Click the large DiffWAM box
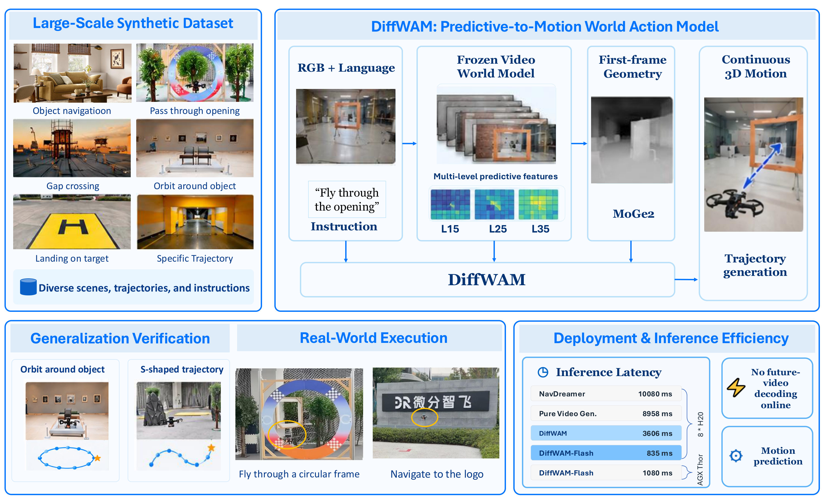The width and height of the screenshot is (824, 504). click(487, 280)
